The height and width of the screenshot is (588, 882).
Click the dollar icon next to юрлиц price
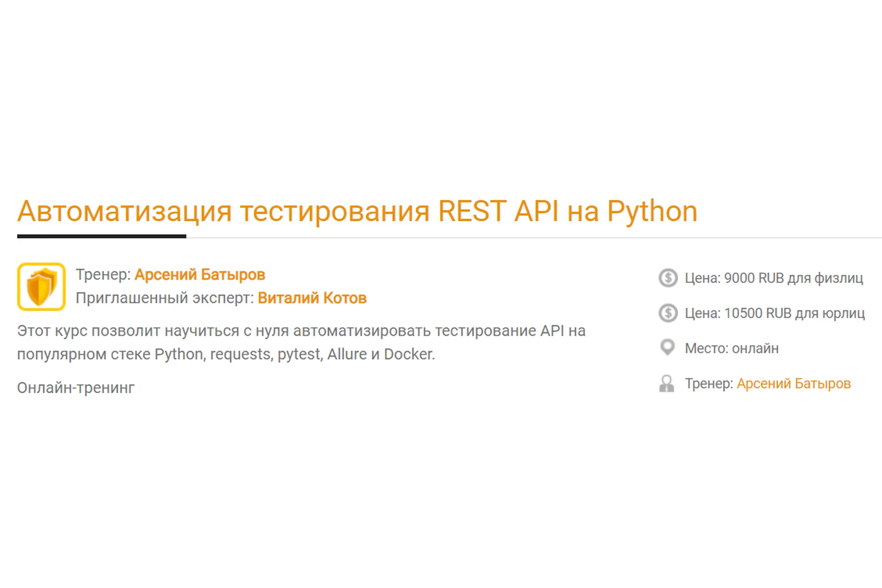point(668,313)
